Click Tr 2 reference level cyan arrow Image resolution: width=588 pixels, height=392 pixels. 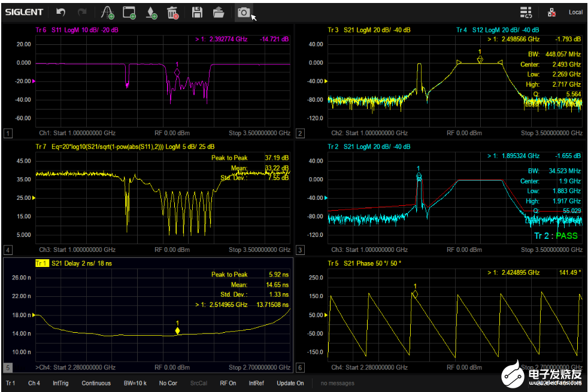326,198
